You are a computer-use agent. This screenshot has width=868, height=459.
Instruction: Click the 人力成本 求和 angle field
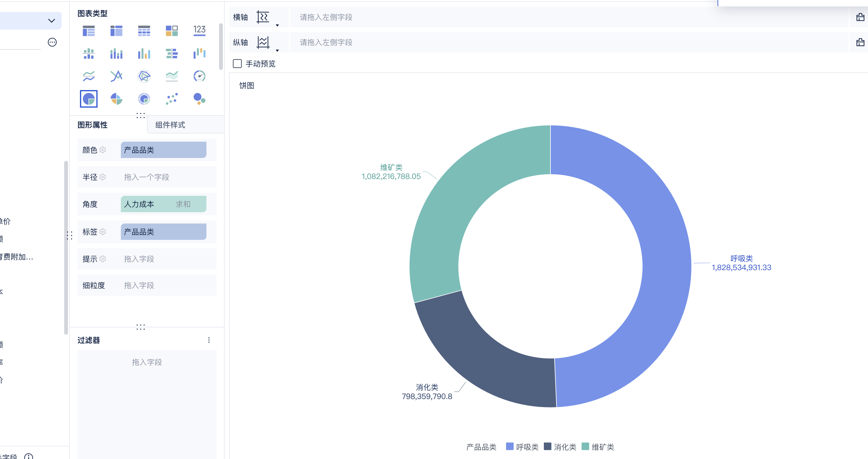[x=163, y=204]
